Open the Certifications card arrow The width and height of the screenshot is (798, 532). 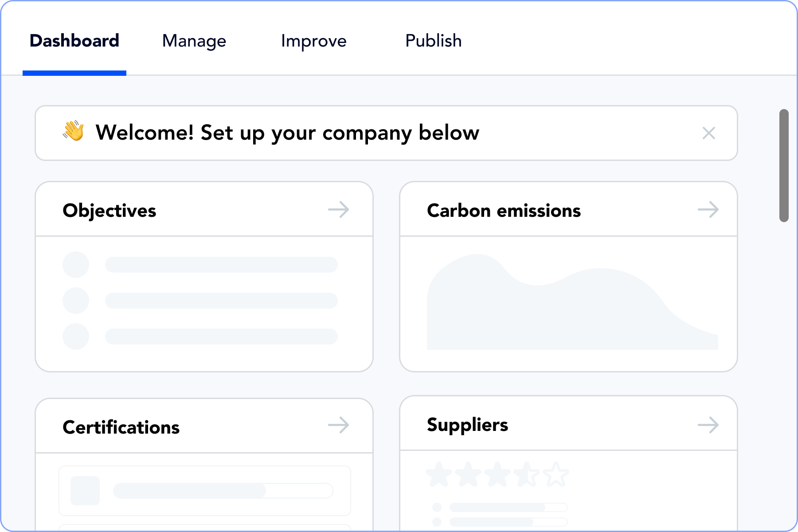339,426
